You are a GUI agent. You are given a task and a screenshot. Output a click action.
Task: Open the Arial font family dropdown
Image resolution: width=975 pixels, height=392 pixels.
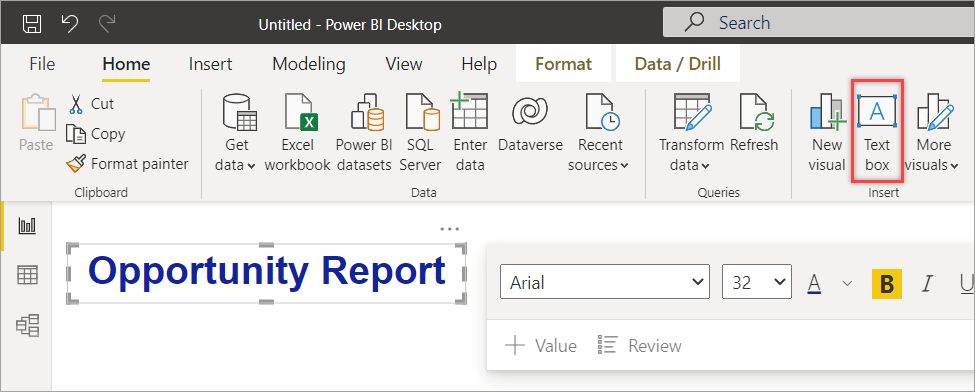604,283
